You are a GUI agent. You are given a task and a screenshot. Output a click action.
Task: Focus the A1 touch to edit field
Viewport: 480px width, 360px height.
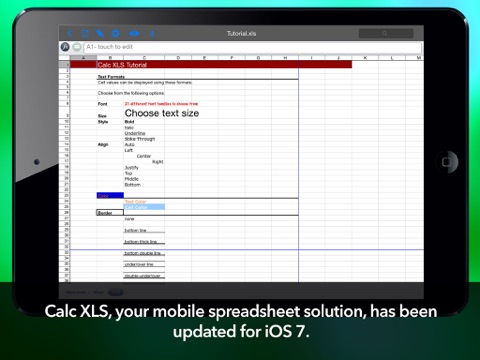point(253,47)
